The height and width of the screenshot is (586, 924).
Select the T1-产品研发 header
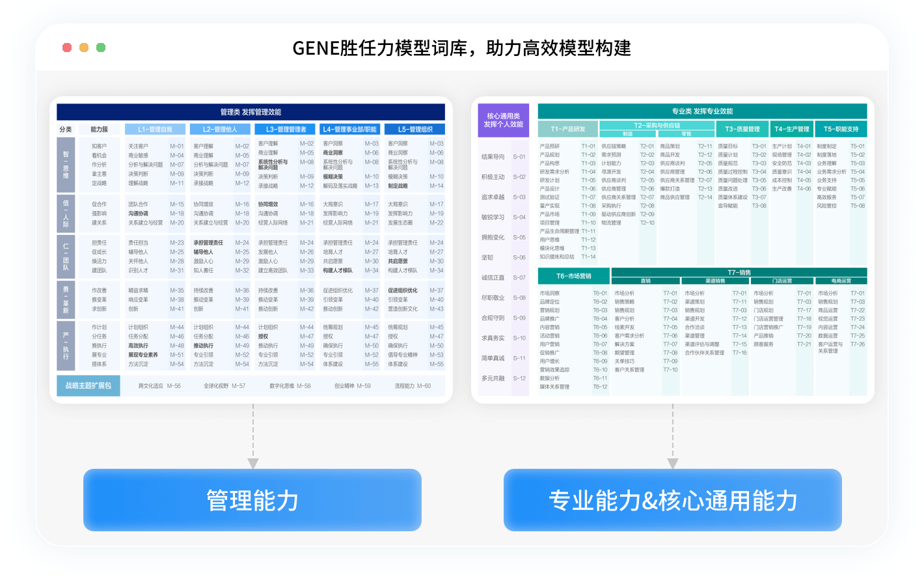[x=567, y=129]
